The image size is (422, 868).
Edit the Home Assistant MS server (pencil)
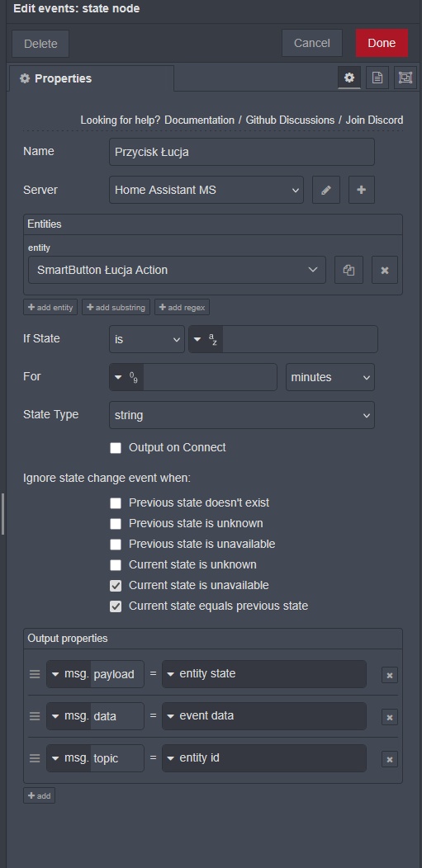pos(326,190)
